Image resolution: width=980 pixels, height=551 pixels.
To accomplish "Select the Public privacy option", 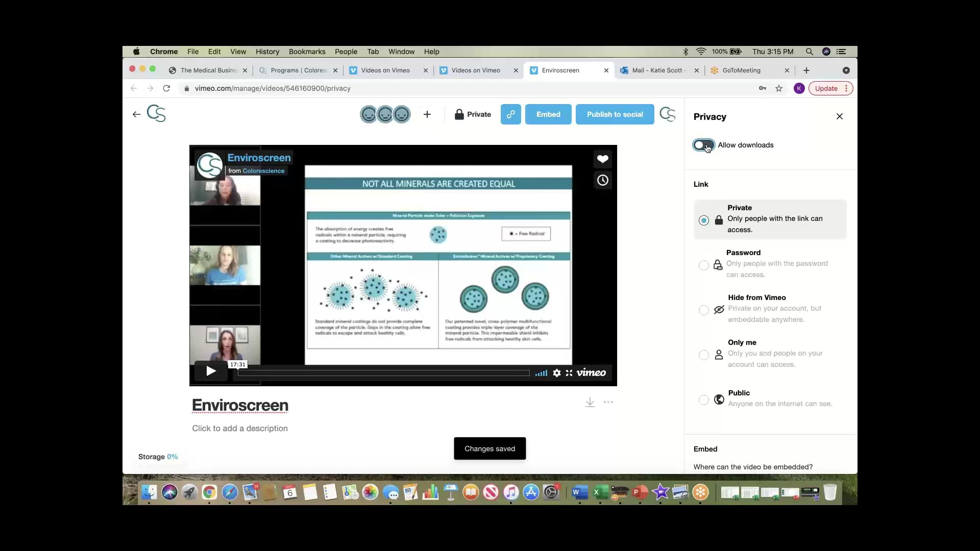I will click(x=703, y=400).
